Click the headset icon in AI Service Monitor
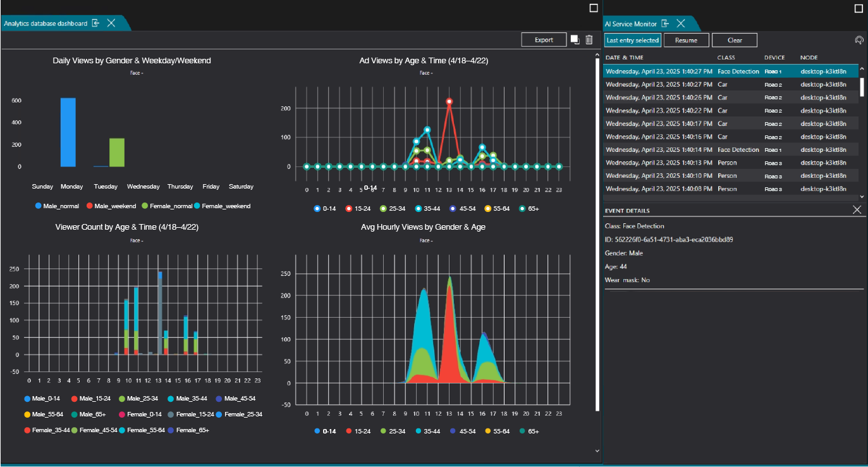The width and height of the screenshot is (868, 467). pyautogui.click(x=859, y=40)
